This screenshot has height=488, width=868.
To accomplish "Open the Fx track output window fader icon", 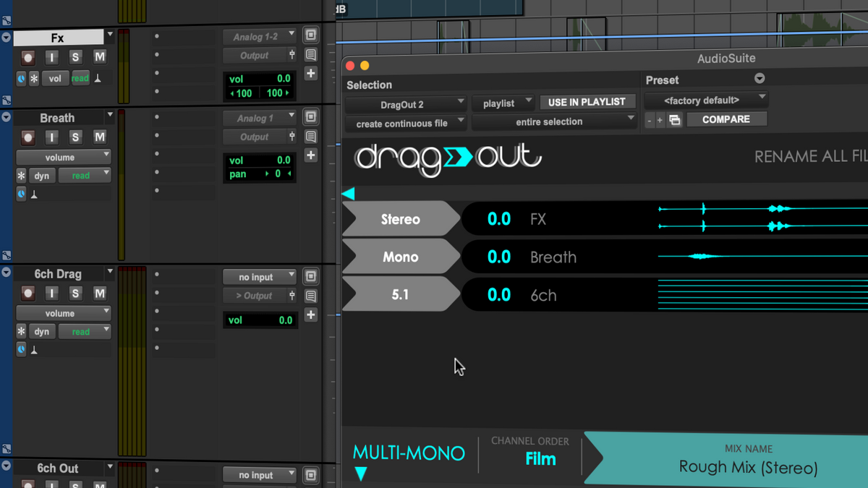I will pos(292,55).
